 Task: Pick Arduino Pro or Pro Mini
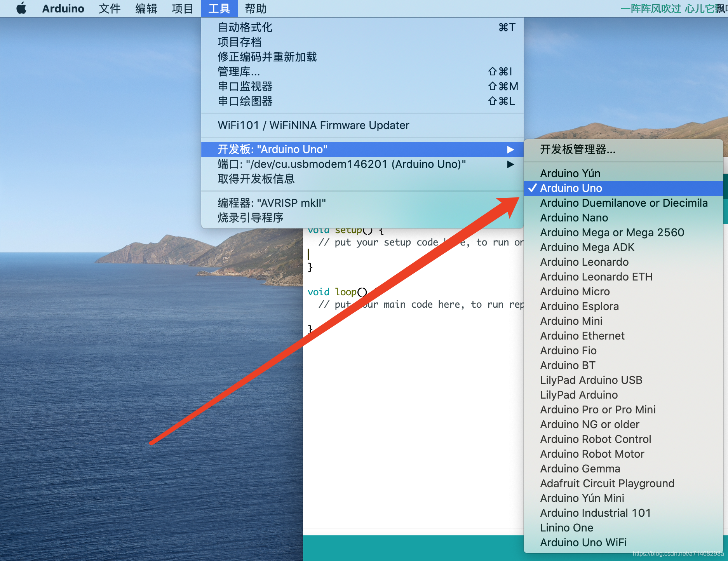[x=623, y=409]
